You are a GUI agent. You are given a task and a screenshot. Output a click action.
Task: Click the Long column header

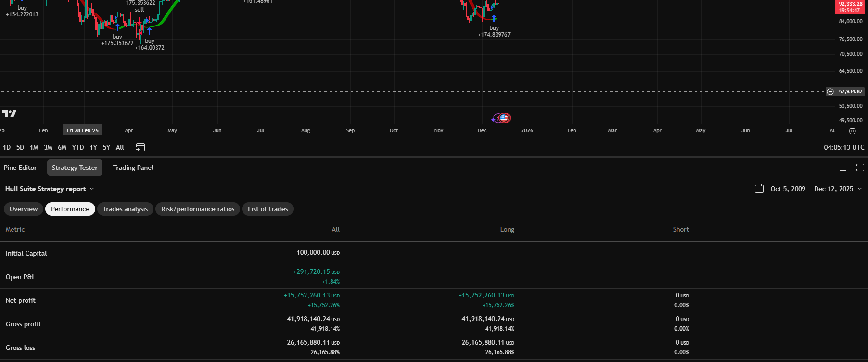click(x=507, y=230)
